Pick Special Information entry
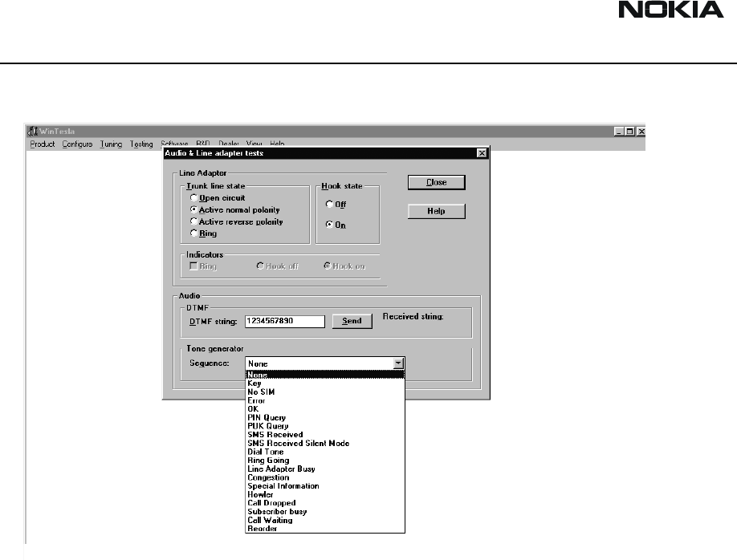 (325, 485)
